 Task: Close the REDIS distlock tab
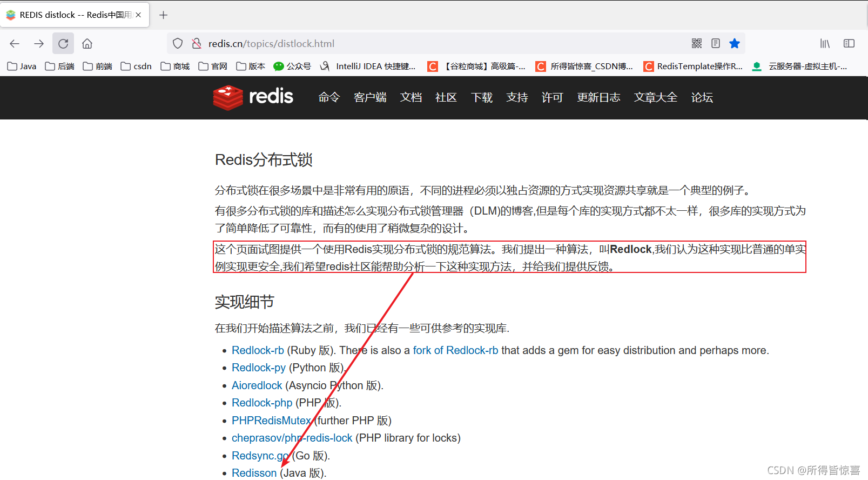pyautogui.click(x=138, y=15)
